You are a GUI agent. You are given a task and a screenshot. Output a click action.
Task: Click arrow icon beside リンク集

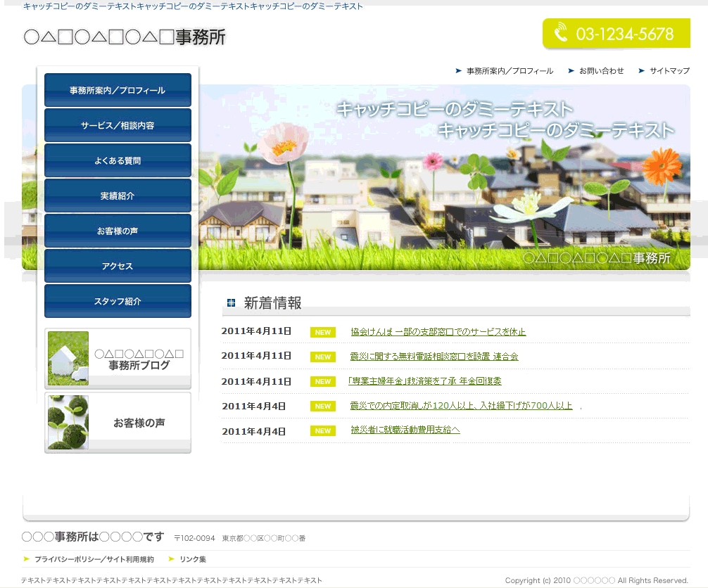172,559
